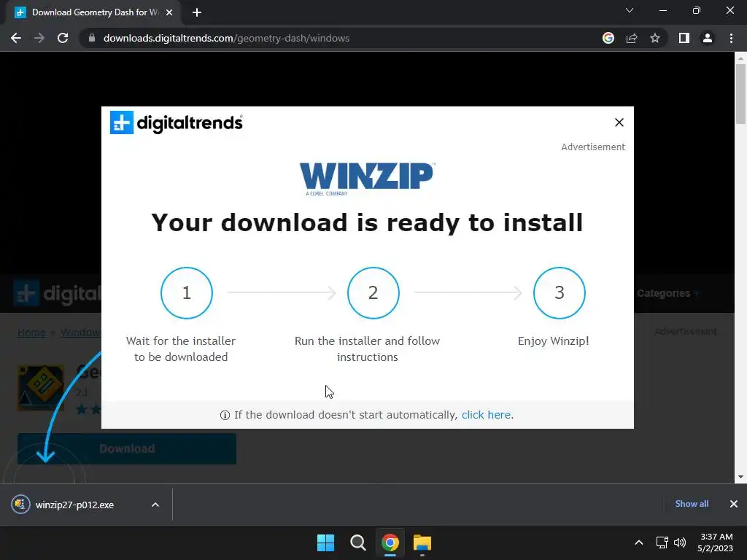747x560 pixels.
Task: Open the Categories menu on the page
Action: coord(668,293)
